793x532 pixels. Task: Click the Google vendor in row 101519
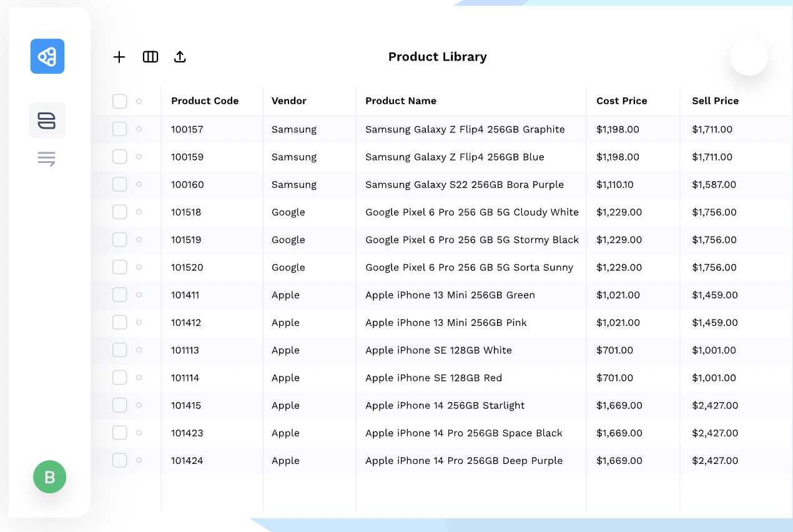pos(288,239)
